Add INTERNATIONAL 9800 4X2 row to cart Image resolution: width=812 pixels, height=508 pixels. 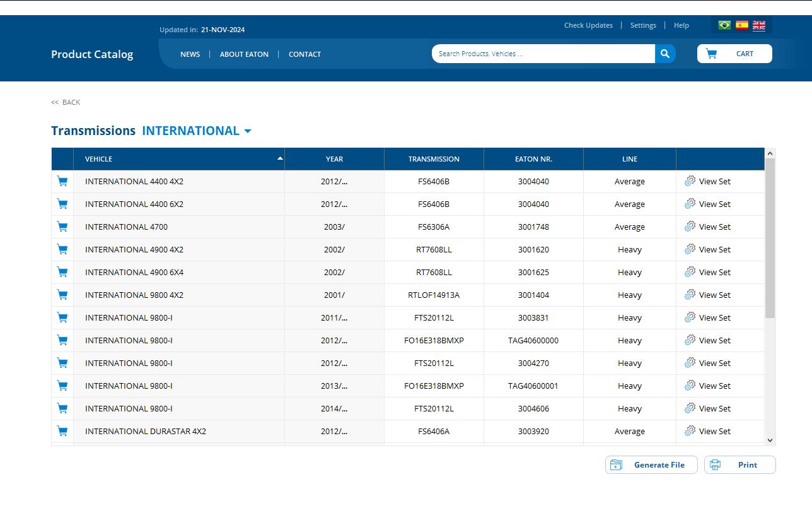(62, 295)
